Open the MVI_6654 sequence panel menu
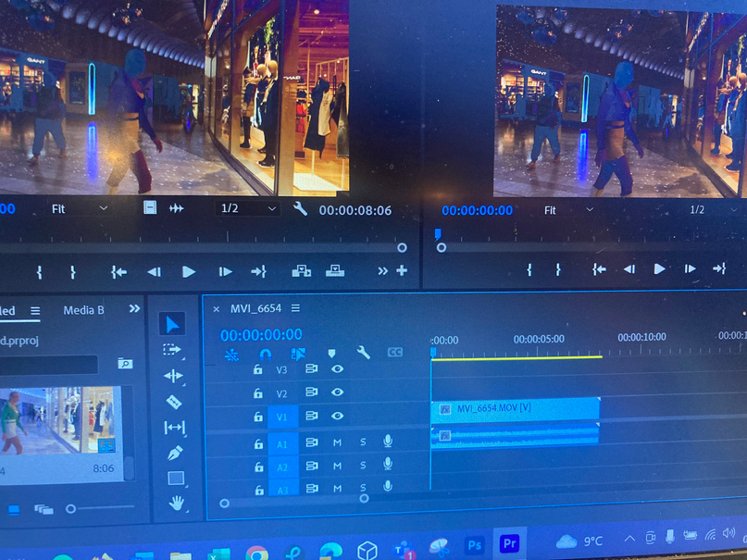The image size is (747, 560). 295,308
